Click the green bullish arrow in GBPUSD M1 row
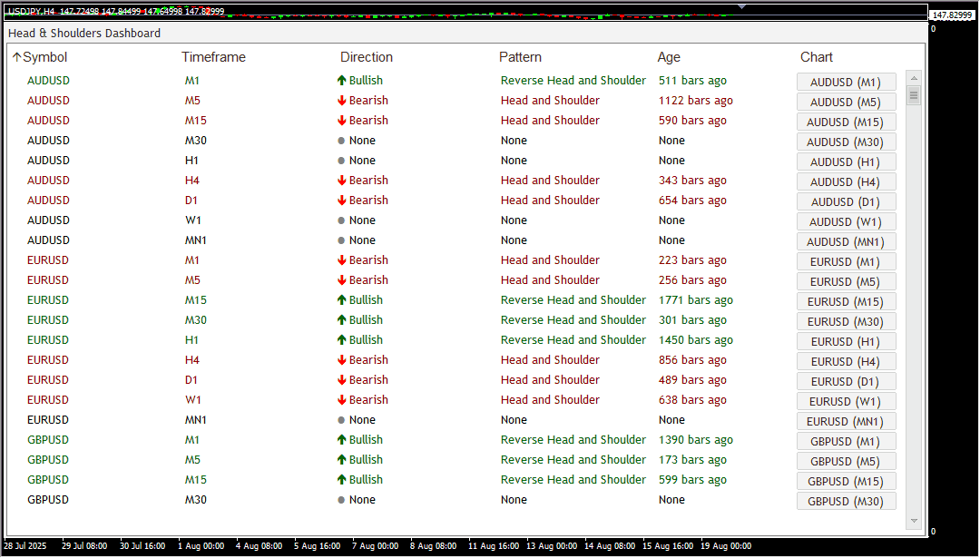This screenshot has height=558, width=980. click(341, 440)
